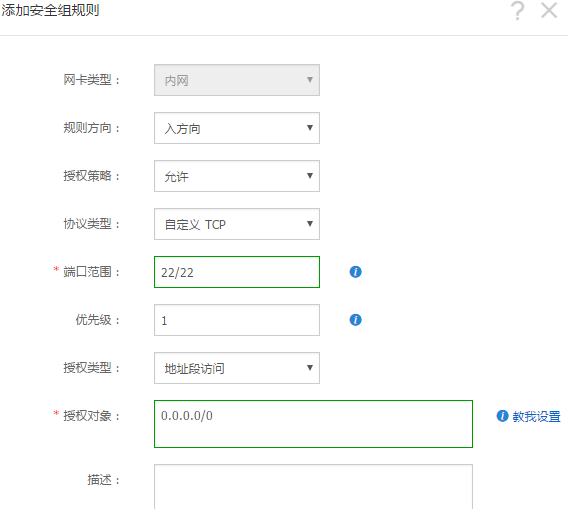Show info tip for 端口范围 field
The image size is (568, 509).
[x=355, y=272]
